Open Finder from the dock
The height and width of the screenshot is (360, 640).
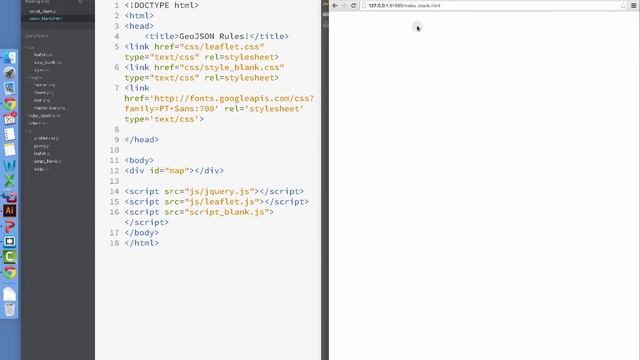tap(9, 58)
